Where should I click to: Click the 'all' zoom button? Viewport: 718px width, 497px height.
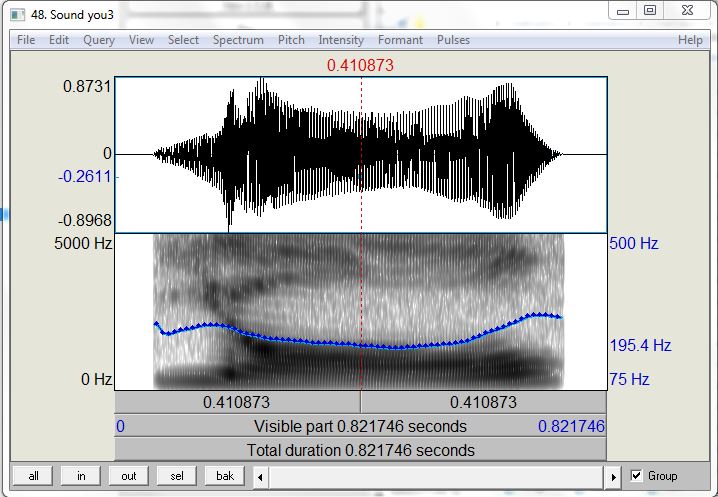pos(33,476)
